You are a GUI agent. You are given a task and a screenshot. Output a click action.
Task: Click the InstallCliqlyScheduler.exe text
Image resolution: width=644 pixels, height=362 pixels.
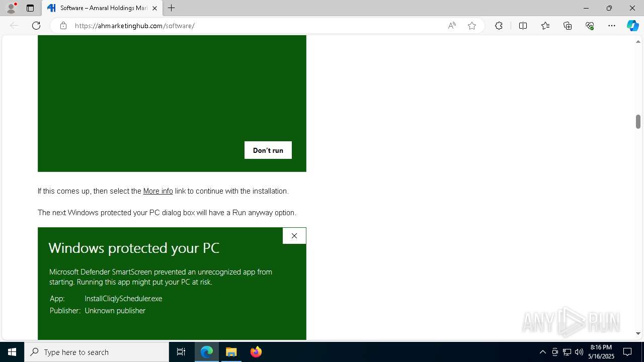(123, 299)
